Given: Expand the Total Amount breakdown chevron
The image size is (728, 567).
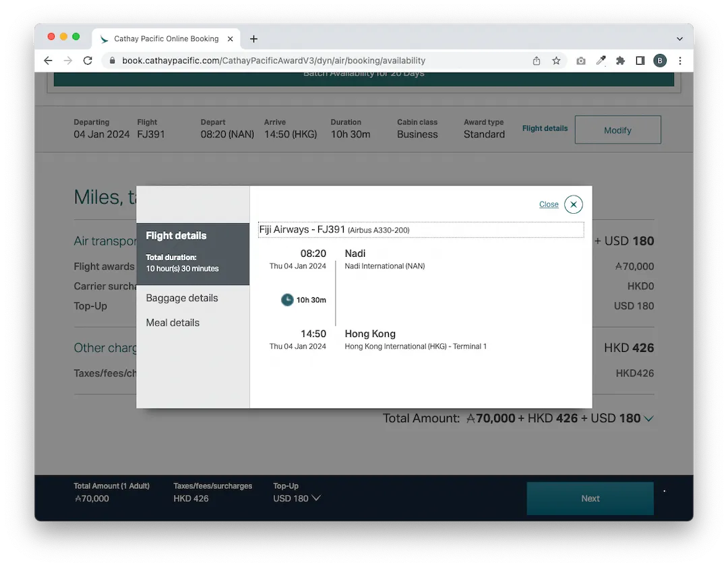Looking at the screenshot, I should point(649,419).
